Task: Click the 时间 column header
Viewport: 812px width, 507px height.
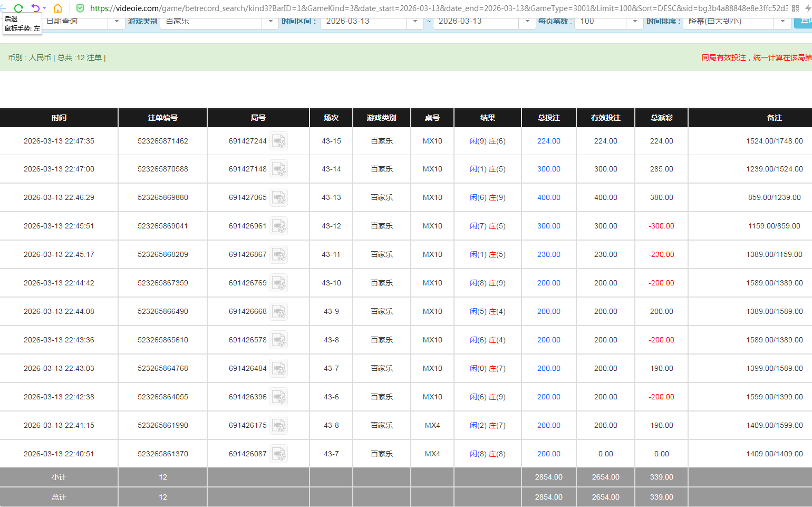Action: [59, 118]
